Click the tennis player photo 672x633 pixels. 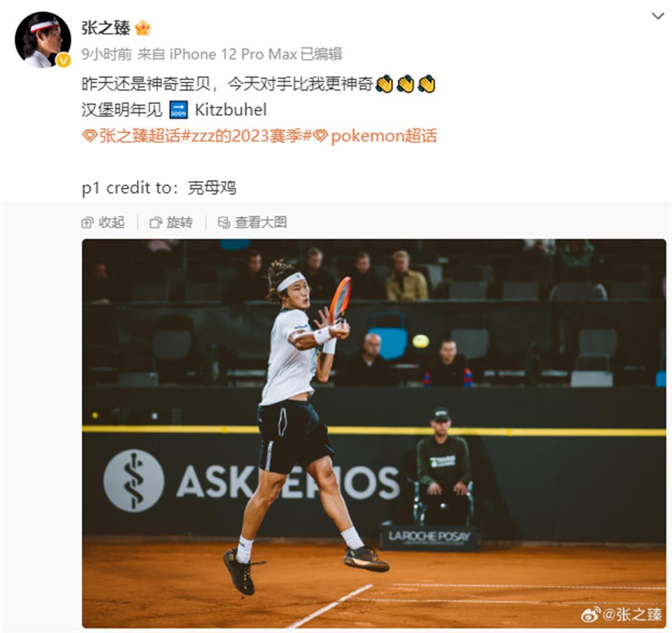pos(374,433)
